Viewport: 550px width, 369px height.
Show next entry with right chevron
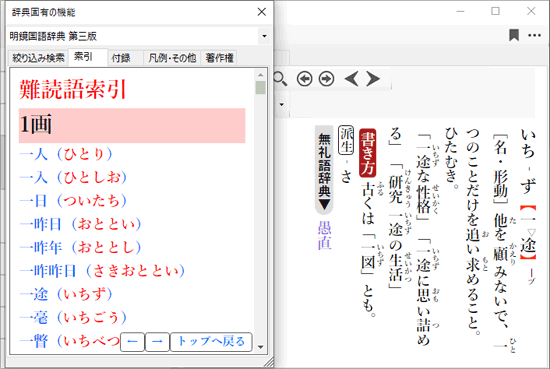(x=373, y=79)
